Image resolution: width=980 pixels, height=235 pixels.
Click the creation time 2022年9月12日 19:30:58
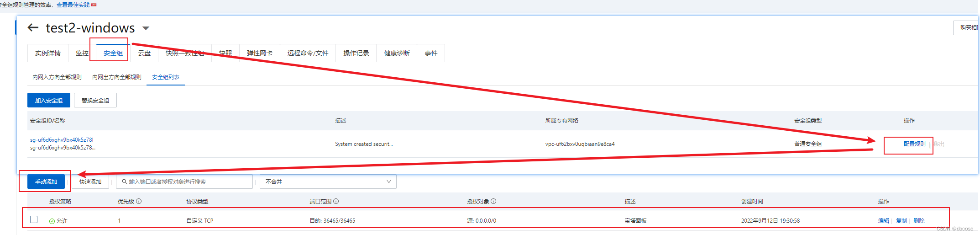point(770,221)
